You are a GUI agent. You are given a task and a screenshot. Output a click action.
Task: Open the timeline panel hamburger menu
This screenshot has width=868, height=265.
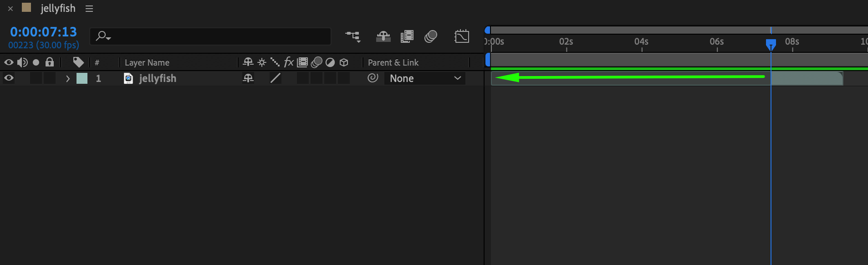89,9
